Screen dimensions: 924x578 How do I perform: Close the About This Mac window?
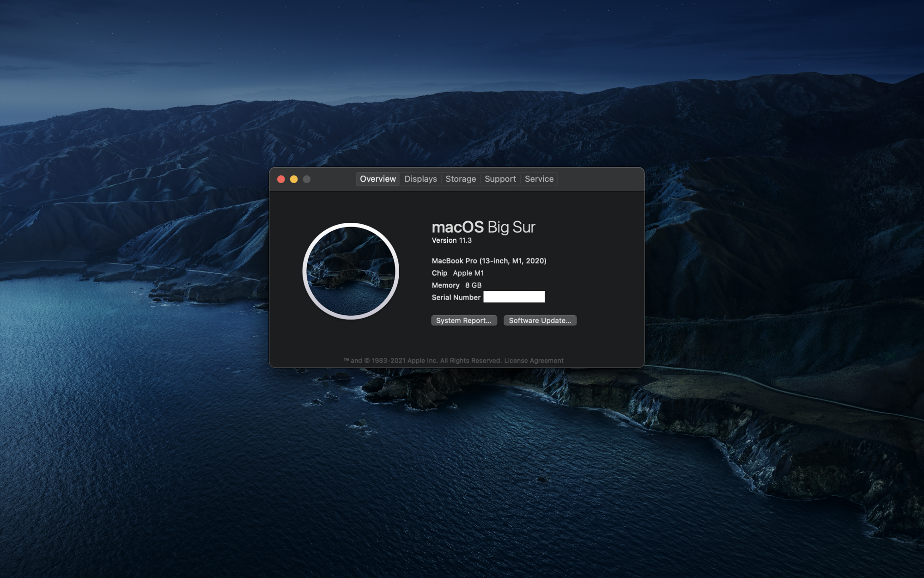[281, 179]
